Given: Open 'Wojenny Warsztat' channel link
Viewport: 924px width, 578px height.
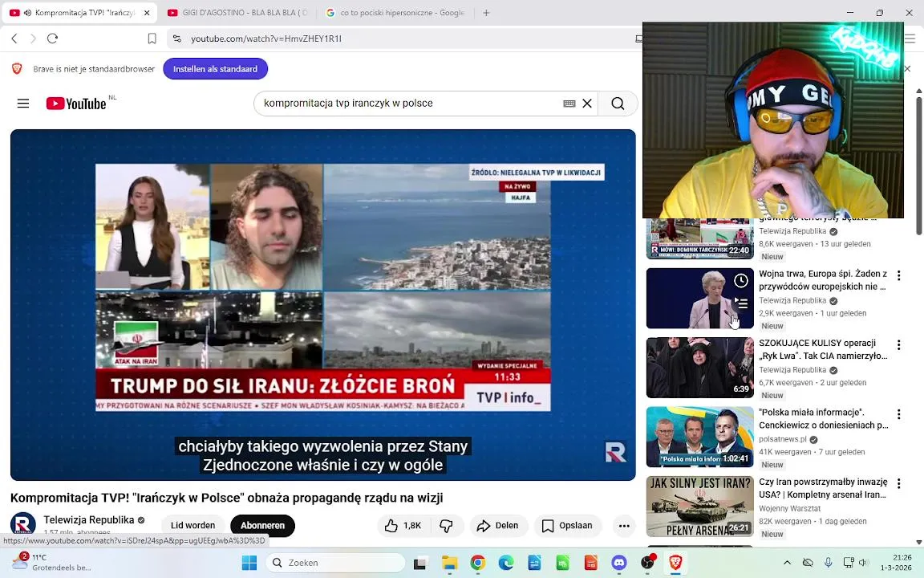Looking at the screenshot, I should click(x=789, y=508).
